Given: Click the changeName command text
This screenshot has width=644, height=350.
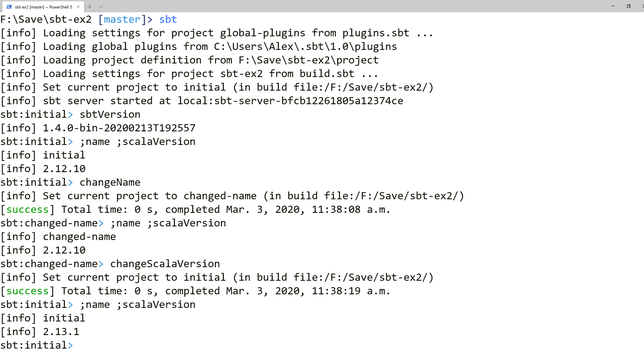Looking at the screenshot, I should pos(110,182).
